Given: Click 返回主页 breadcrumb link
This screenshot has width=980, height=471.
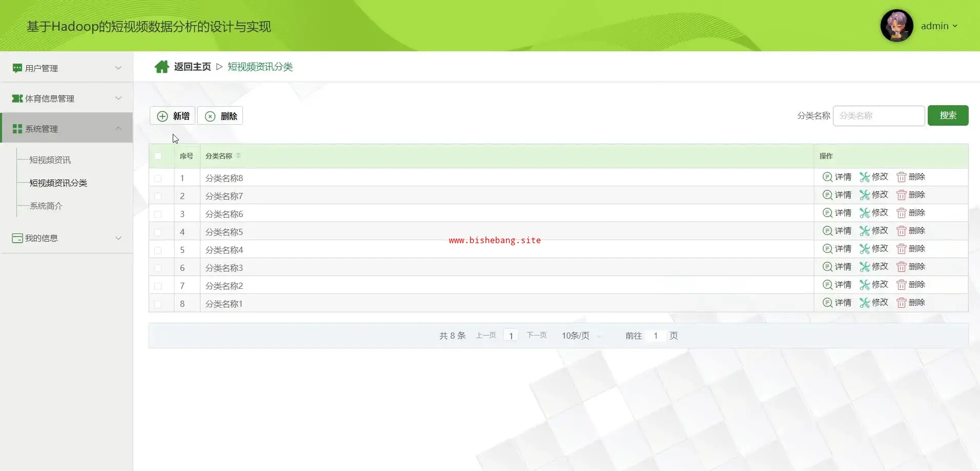Looking at the screenshot, I should (x=192, y=67).
